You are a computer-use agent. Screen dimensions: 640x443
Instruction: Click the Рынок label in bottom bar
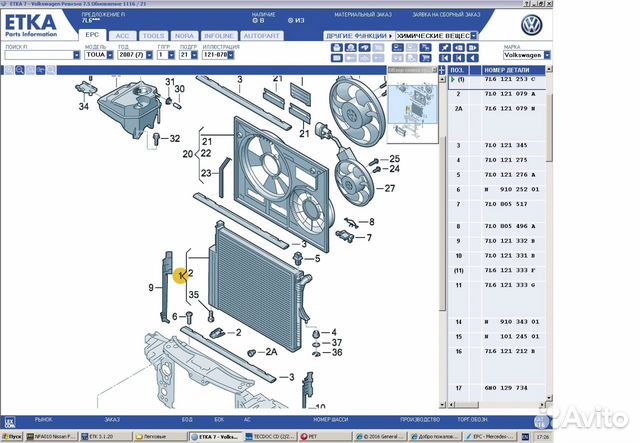(x=43, y=419)
